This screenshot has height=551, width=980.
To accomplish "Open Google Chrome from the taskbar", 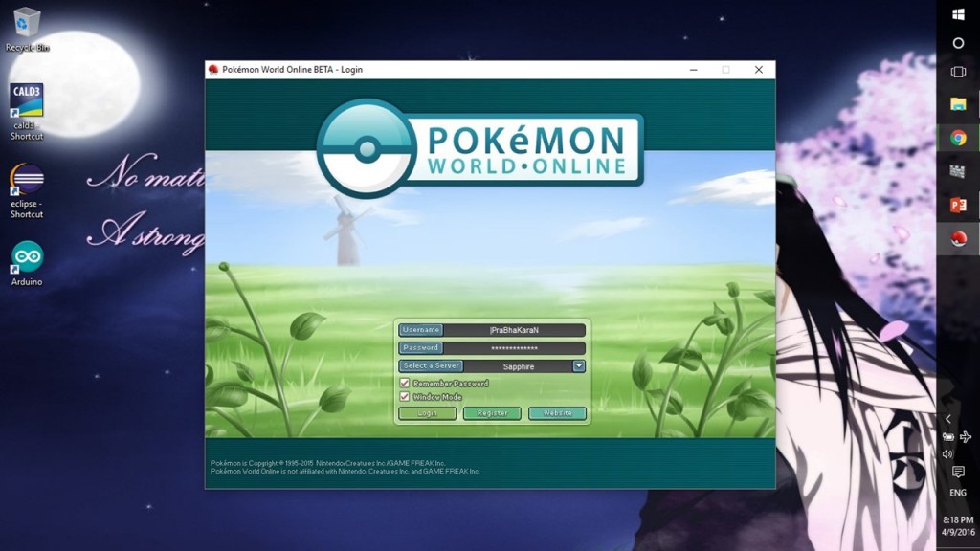I will (958, 138).
